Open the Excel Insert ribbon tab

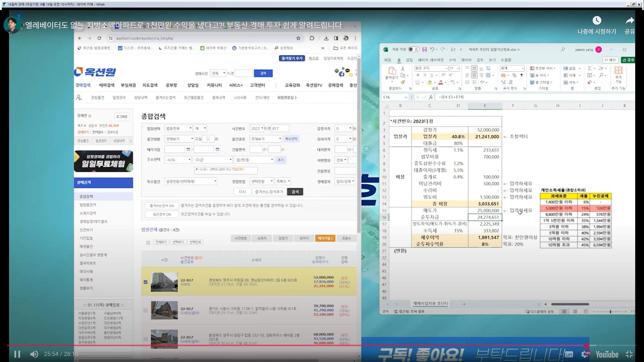pos(409,60)
